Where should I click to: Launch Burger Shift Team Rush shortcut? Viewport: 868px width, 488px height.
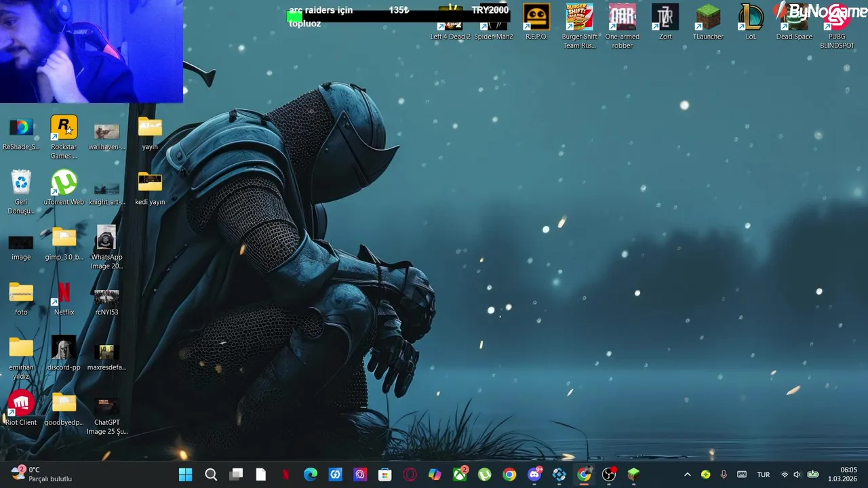[x=579, y=26]
